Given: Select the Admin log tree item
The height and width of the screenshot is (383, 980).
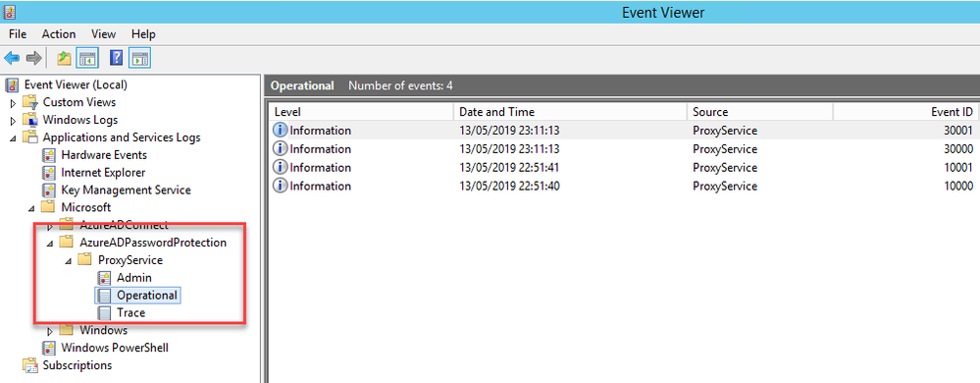Looking at the screenshot, I should (133, 277).
